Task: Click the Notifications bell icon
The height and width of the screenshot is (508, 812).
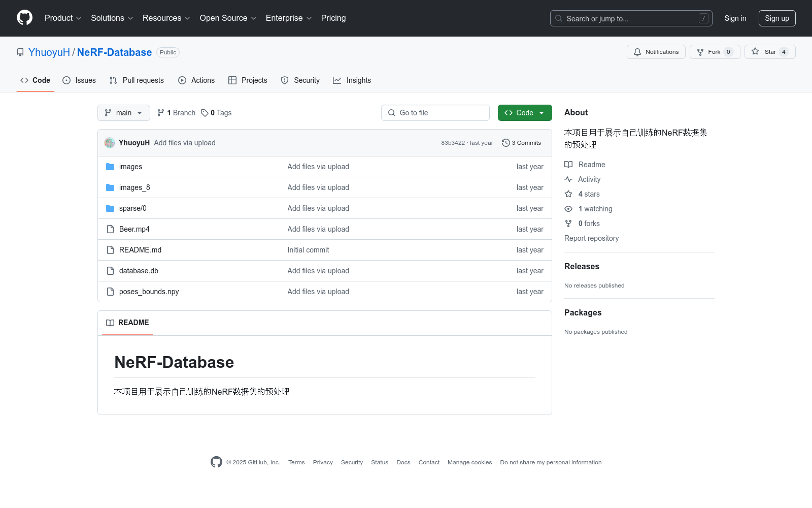Action: 637,52
